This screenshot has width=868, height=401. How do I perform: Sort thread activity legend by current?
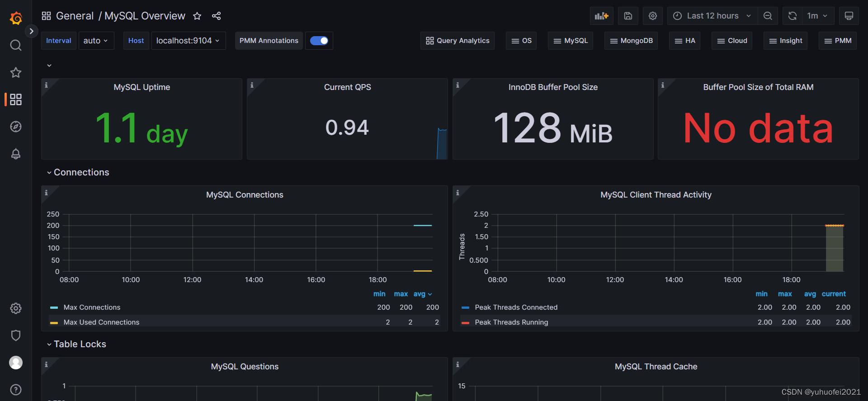pos(834,294)
